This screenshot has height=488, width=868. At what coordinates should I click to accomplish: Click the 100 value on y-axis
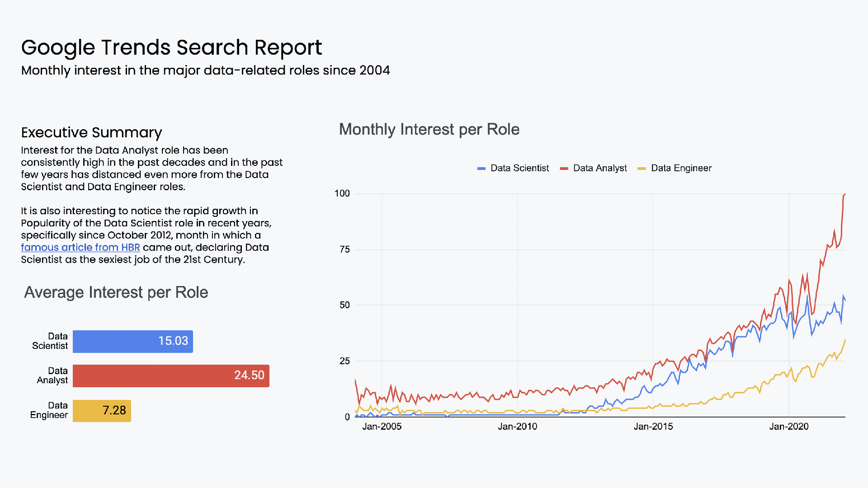coord(342,193)
